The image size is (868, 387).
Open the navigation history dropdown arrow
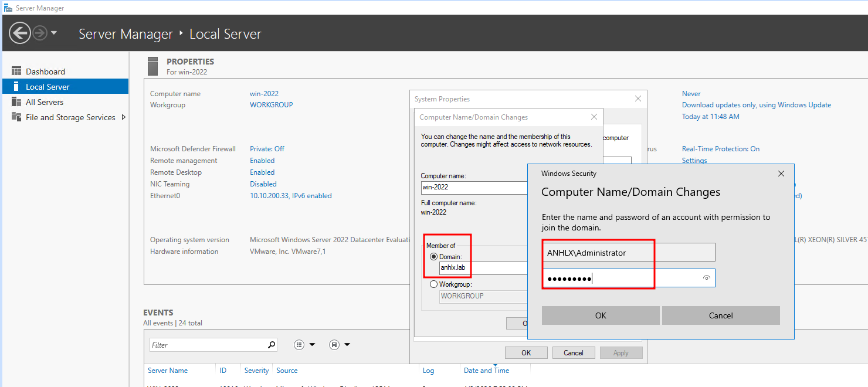pos(54,33)
